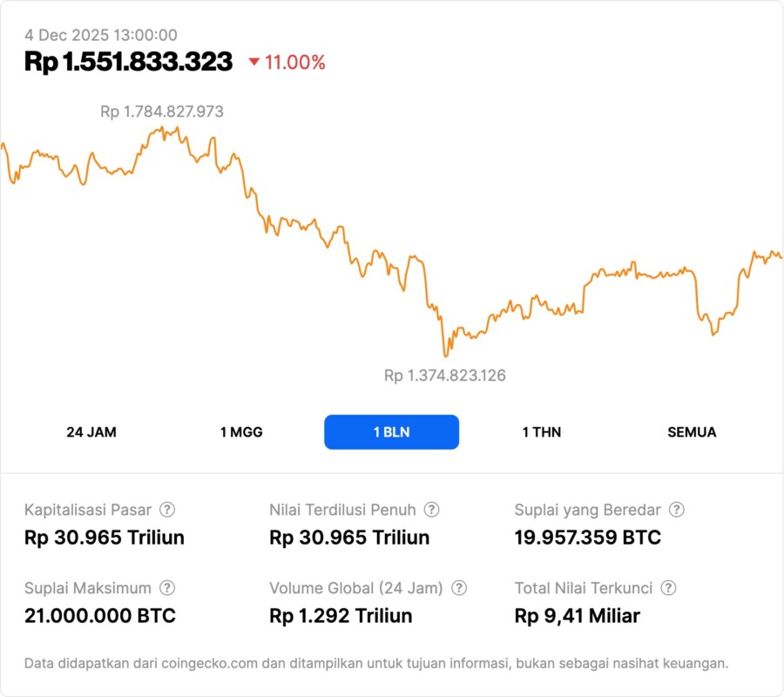
Task: Switch to the 1 THN time range
Action: [540, 431]
